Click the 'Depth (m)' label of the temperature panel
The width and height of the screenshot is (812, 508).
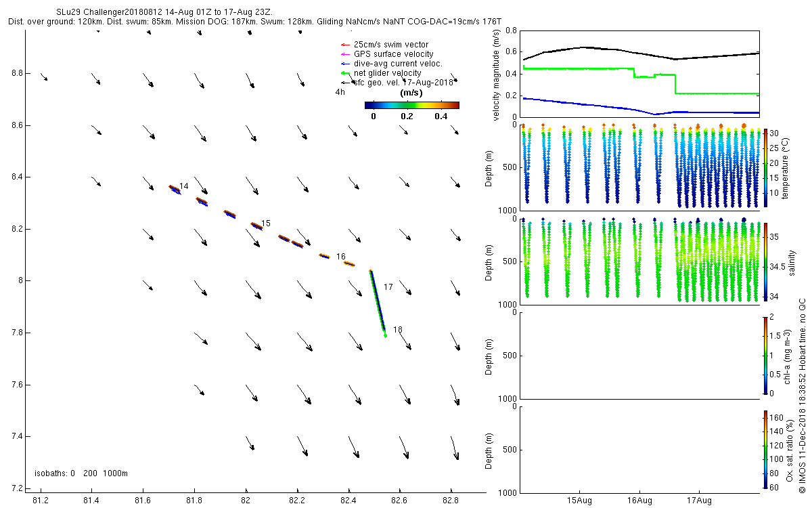pyautogui.click(x=489, y=167)
